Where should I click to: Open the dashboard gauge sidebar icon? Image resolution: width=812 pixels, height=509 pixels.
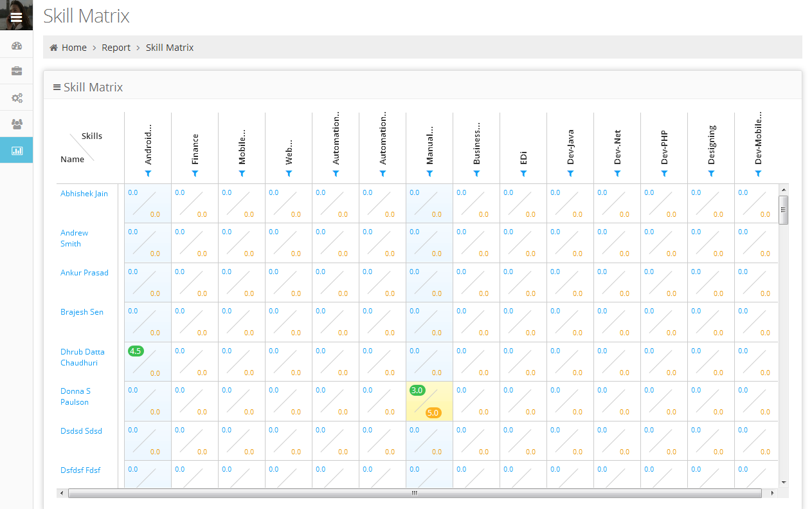[x=17, y=46]
